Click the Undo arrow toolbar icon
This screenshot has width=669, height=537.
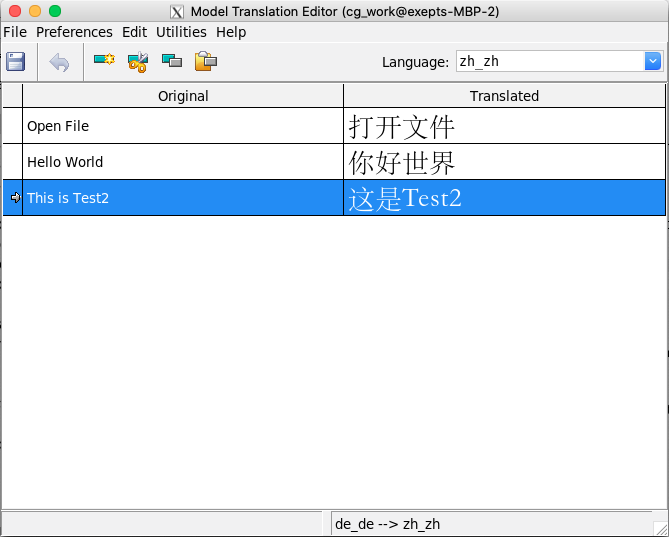pyautogui.click(x=59, y=62)
